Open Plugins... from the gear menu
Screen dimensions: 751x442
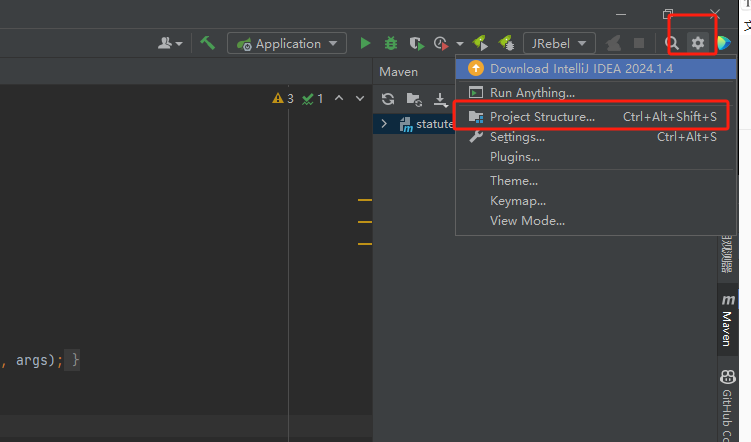pyautogui.click(x=515, y=157)
